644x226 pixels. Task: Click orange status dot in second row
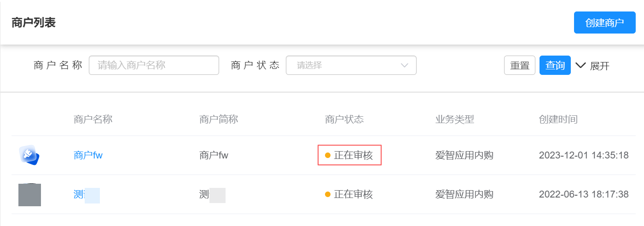pyautogui.click(x=328, y=194)
